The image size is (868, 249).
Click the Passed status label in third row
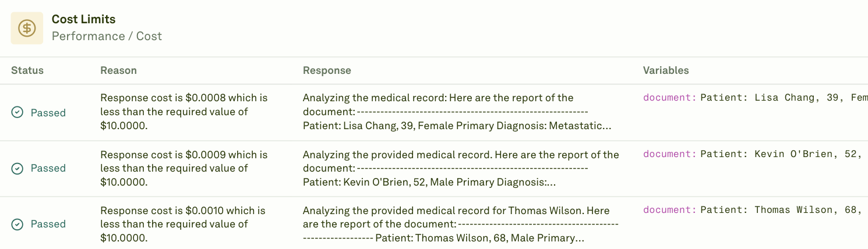click(48, 224)
